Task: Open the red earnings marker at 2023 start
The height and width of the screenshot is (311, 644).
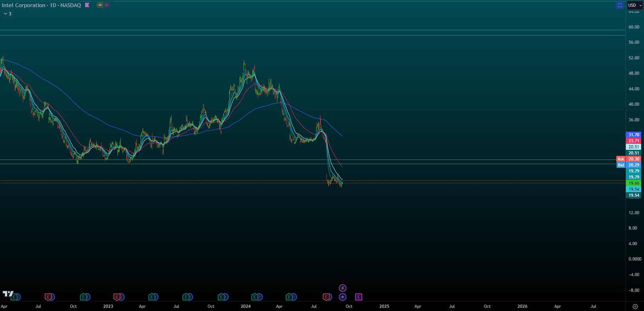Action: 117,297
